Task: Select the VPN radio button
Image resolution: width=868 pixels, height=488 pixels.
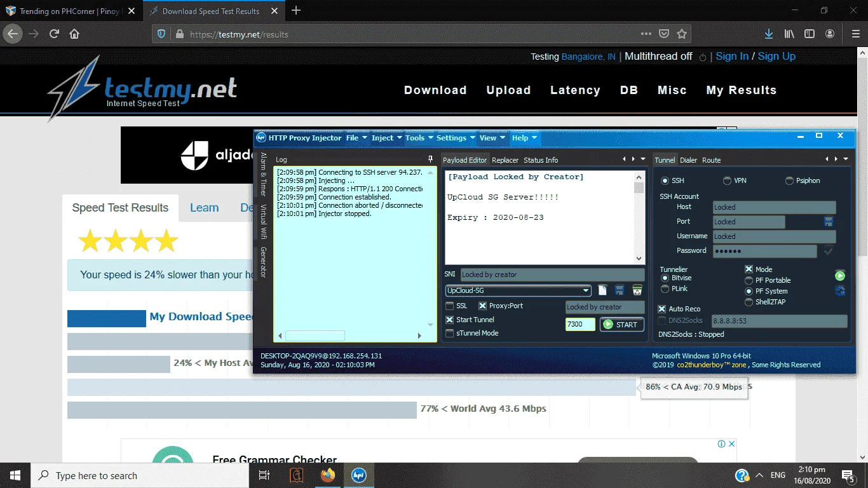Action: pyautogui.click(x=727, y=180)
